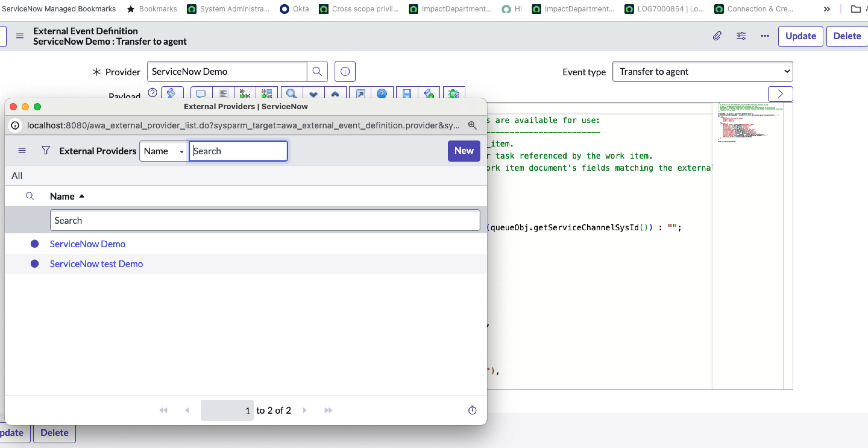
Task: Open Bookmarks star in bookmarks bar
Action: (152, 9)
